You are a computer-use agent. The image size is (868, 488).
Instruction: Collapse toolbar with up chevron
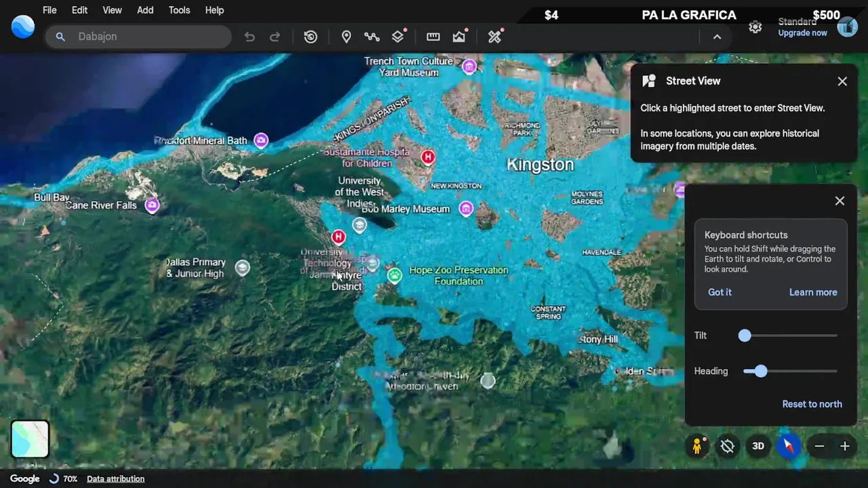(717, 37)
